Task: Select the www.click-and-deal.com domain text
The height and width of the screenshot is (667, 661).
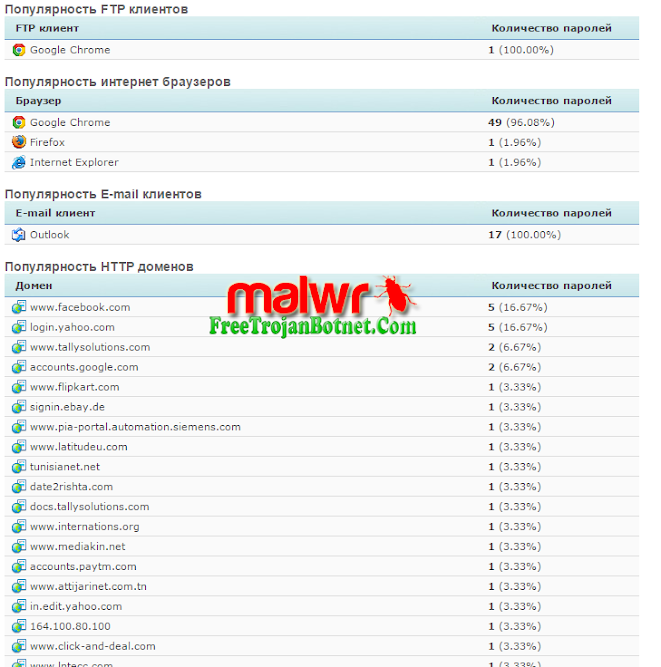Action: (92, 647)
